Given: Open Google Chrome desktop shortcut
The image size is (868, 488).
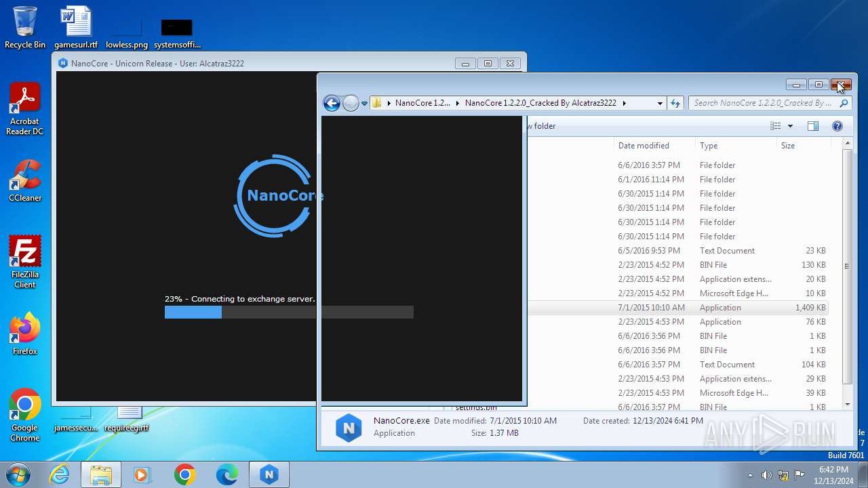Looking at the screenshot, I should coord(25,415).
